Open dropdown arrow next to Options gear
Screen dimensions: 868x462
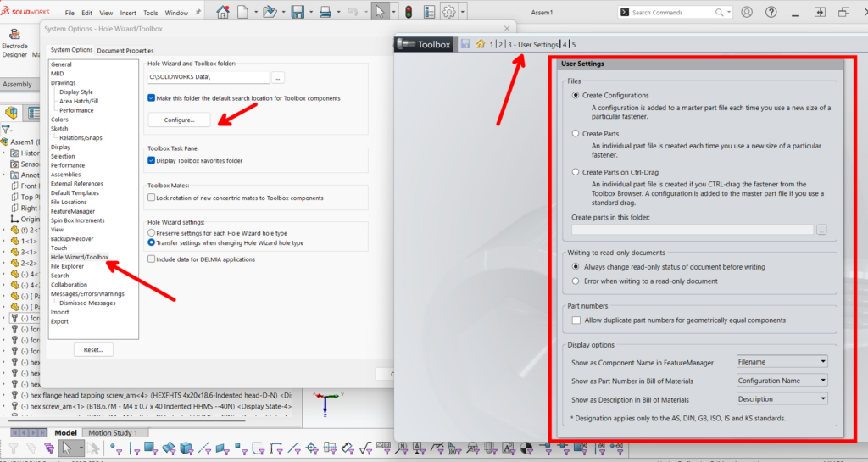pos(463,12)
